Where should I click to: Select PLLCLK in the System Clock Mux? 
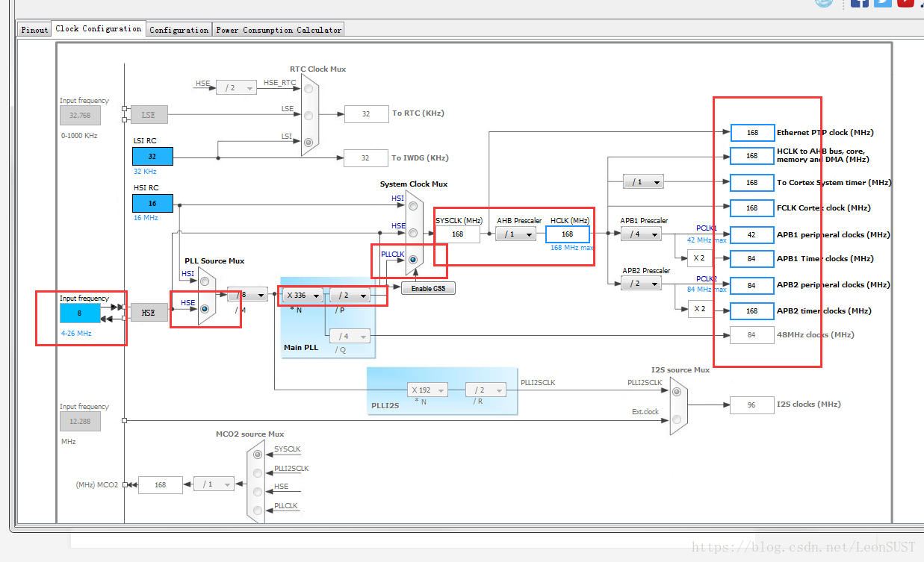(x=412, y=259)
